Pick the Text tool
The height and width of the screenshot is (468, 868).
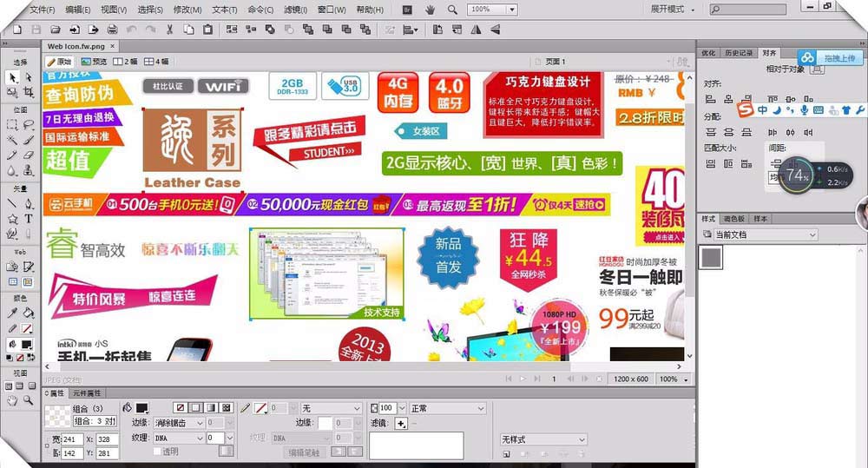[29, 219]
